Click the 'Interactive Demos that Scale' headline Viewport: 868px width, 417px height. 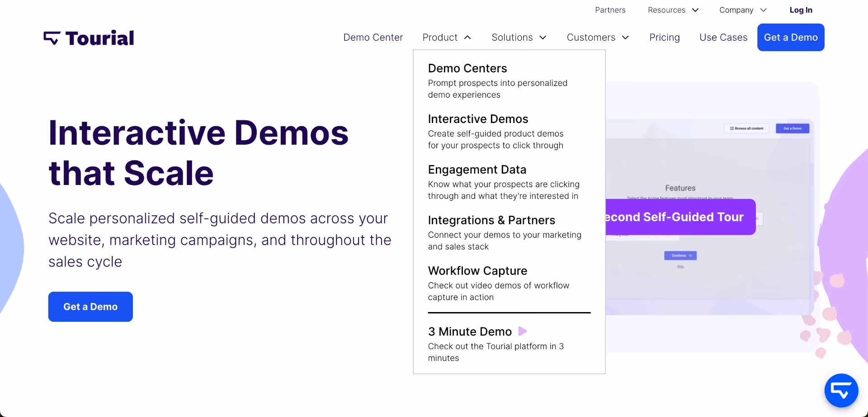[x=198, y=153]
